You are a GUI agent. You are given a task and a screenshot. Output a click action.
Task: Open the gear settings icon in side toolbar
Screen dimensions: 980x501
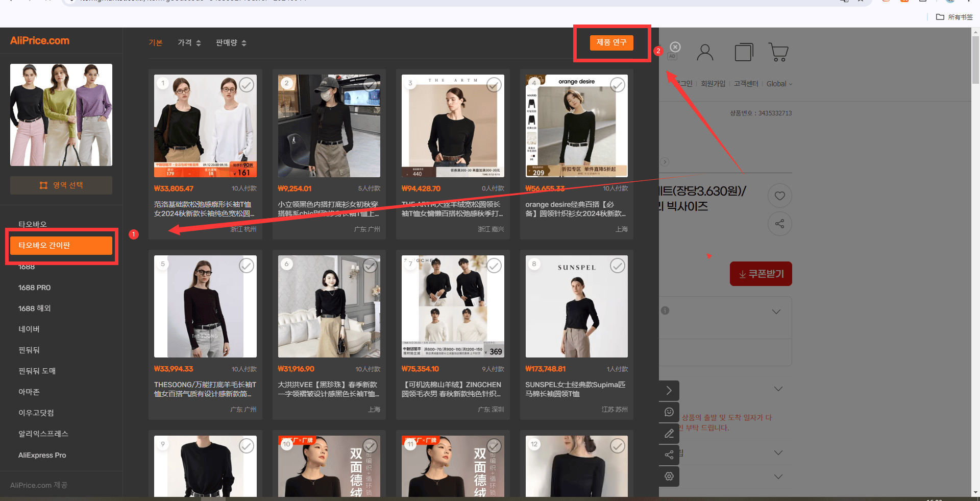669,476
